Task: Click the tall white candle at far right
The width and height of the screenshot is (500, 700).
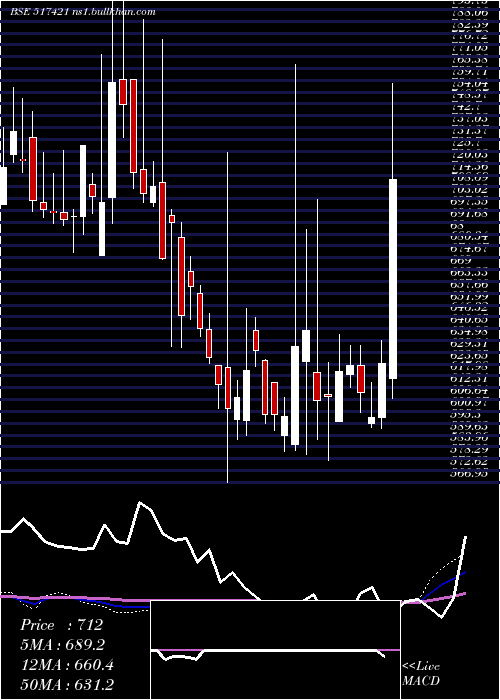Action: (x=393, y=279)
